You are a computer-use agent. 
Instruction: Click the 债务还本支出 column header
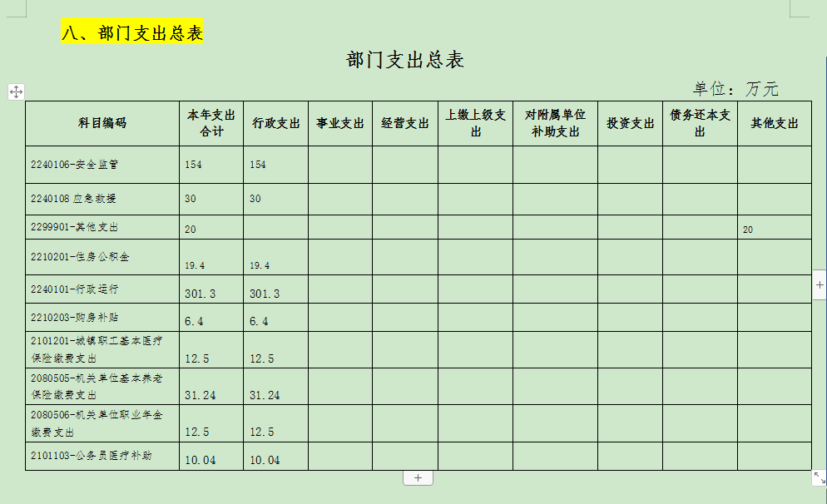coord(700,123)
